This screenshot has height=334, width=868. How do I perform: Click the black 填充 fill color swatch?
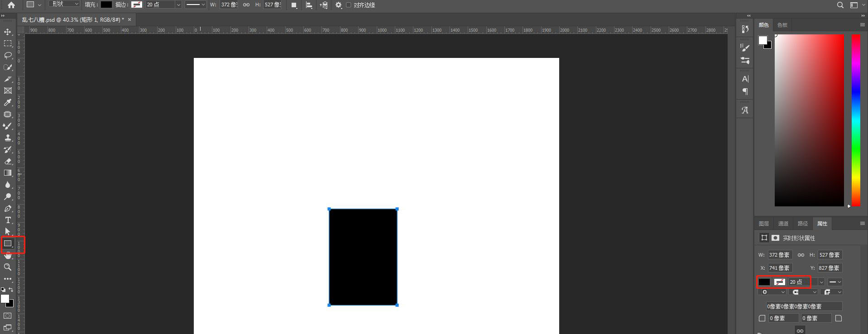[106, 5]
